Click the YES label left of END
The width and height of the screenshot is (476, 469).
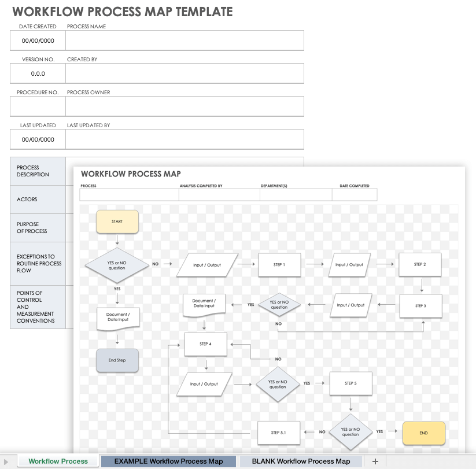pos(380,431)
